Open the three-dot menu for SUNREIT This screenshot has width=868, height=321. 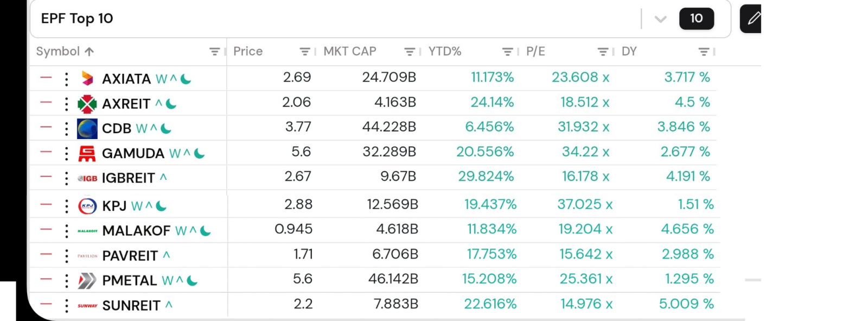tap(67, 306)
